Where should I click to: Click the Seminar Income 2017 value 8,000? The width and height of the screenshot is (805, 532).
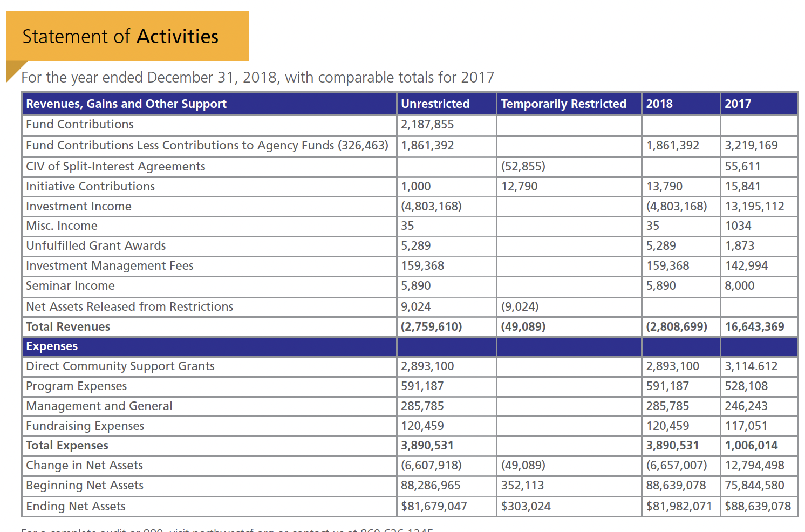tap(739, 286)
